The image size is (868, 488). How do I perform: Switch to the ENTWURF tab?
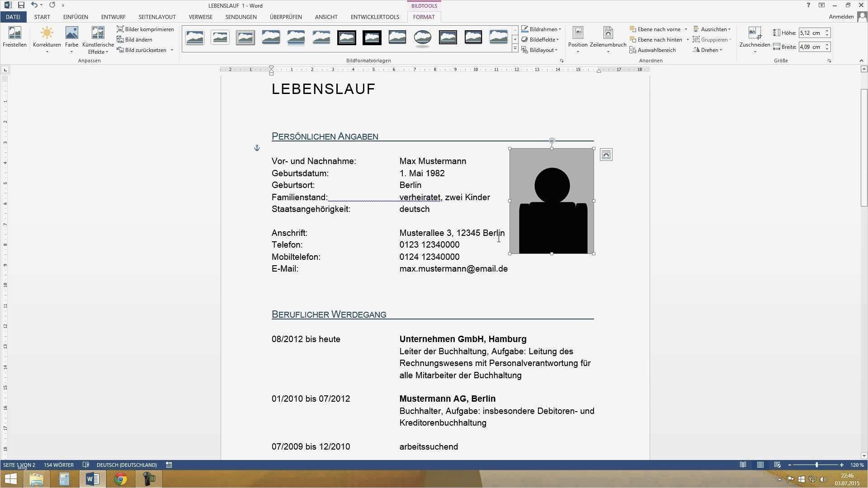point(113,17)
